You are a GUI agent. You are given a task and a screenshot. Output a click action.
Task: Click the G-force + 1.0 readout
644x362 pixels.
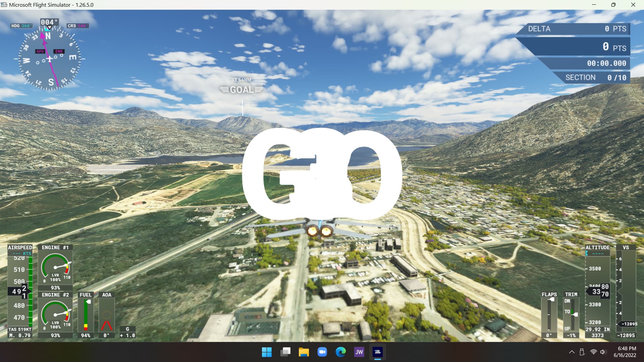[127, 335]
